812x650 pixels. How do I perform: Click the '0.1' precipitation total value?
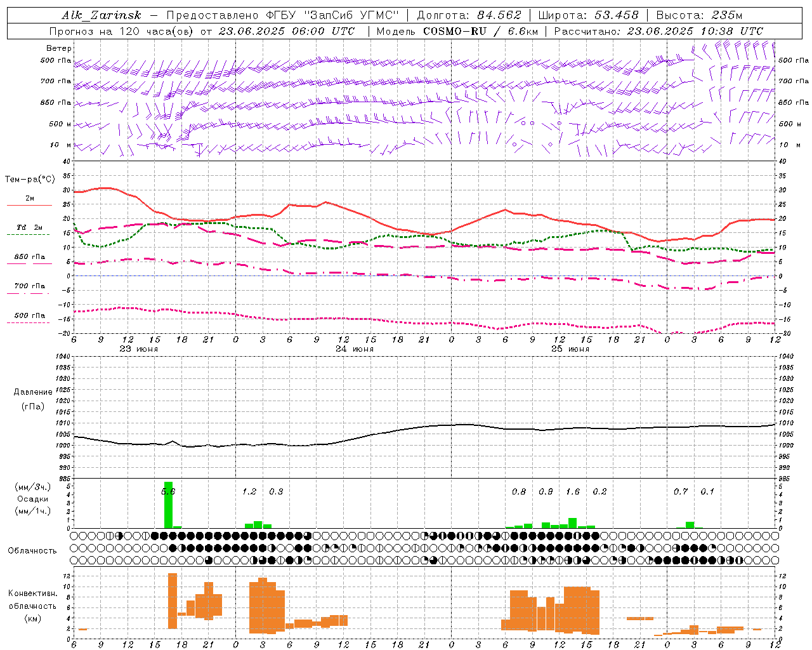point(707,491)
